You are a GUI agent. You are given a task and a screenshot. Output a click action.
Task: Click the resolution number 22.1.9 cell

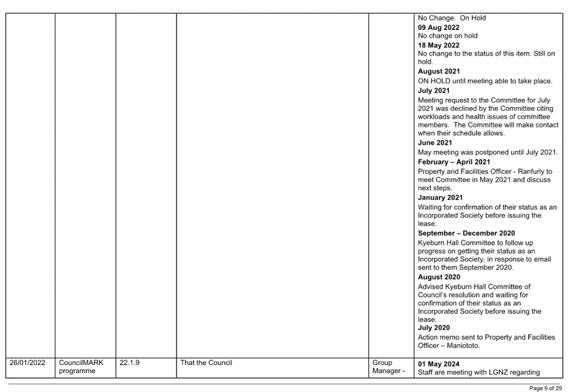point(128,363)
